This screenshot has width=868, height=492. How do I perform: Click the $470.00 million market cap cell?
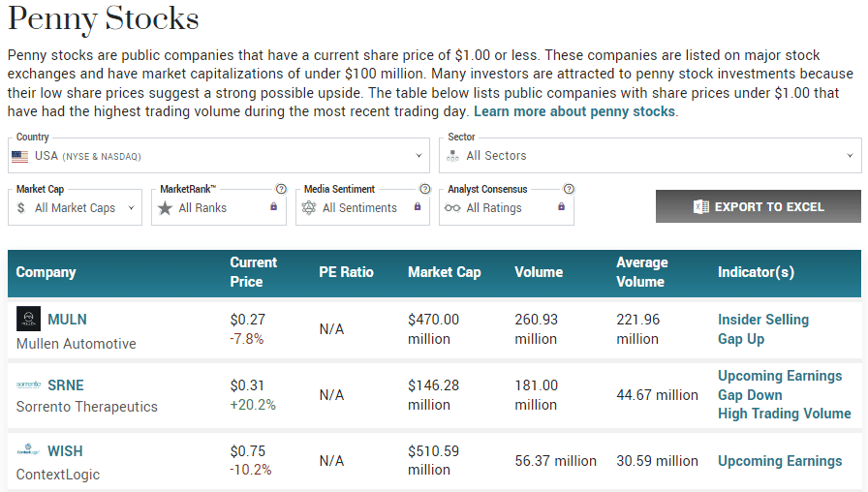click(x=433, y=328)
